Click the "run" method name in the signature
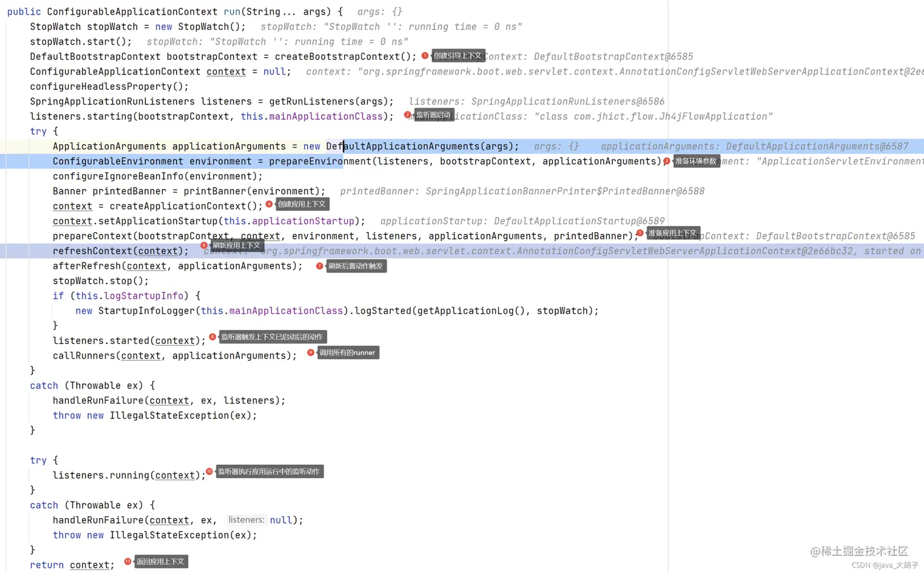The width and height of the screenshot is (924, 573). click(x=232, y=12)
